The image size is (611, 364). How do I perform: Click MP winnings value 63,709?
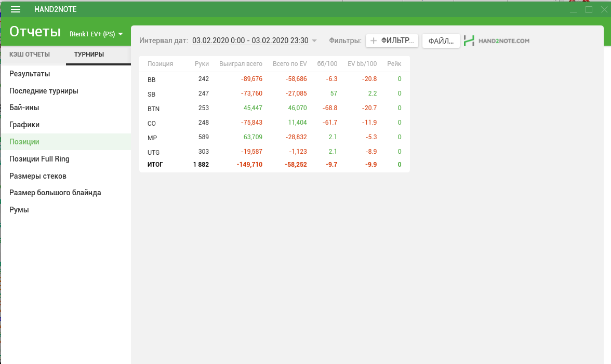click(x=253, y=137)
